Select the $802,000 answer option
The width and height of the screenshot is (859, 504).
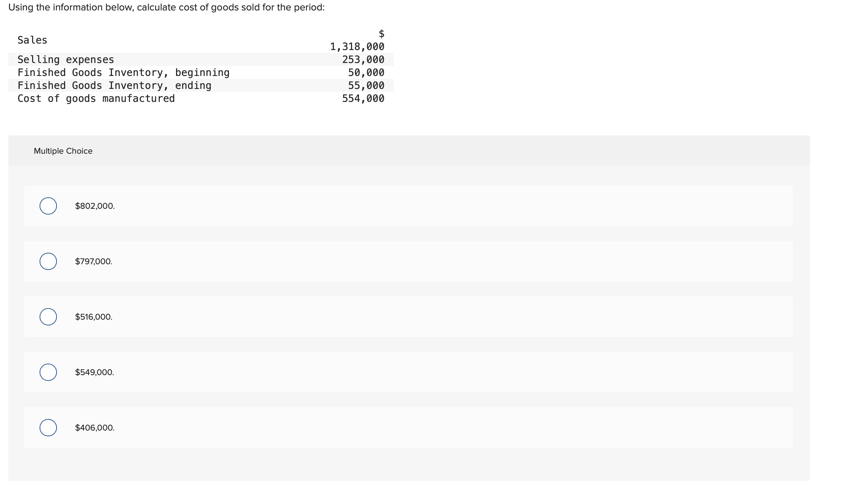pyautogui.click(x=48, y=206)
